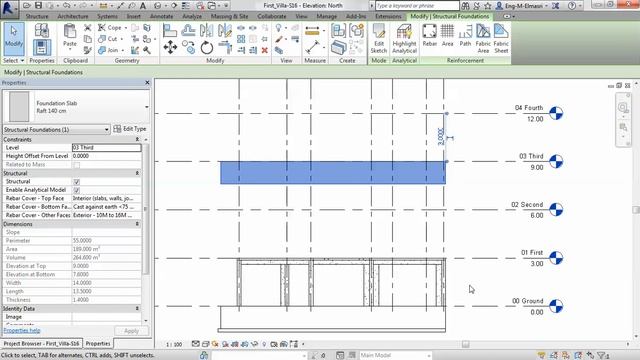Select the Modify arrow tool
The image size is (640, 360).
click(x=13, y=39)
